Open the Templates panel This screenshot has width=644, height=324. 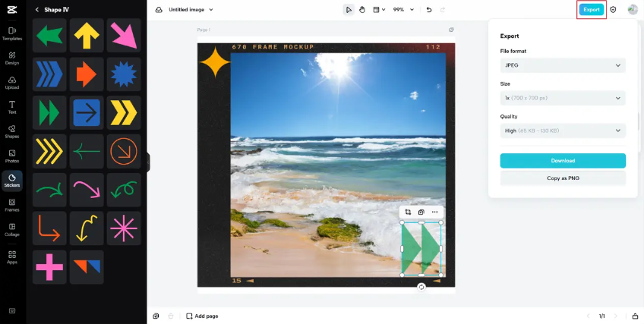[x=12, y=33]
